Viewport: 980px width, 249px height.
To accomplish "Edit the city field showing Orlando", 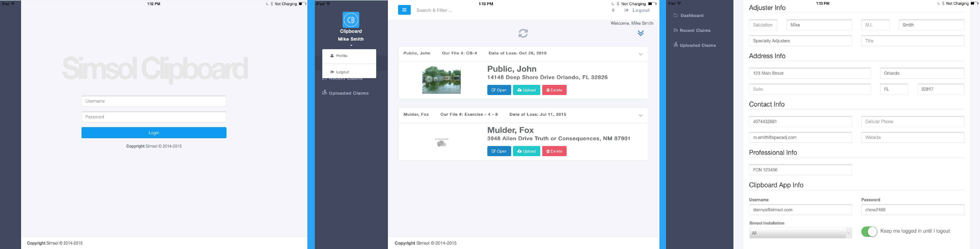I will coord(922,73).
